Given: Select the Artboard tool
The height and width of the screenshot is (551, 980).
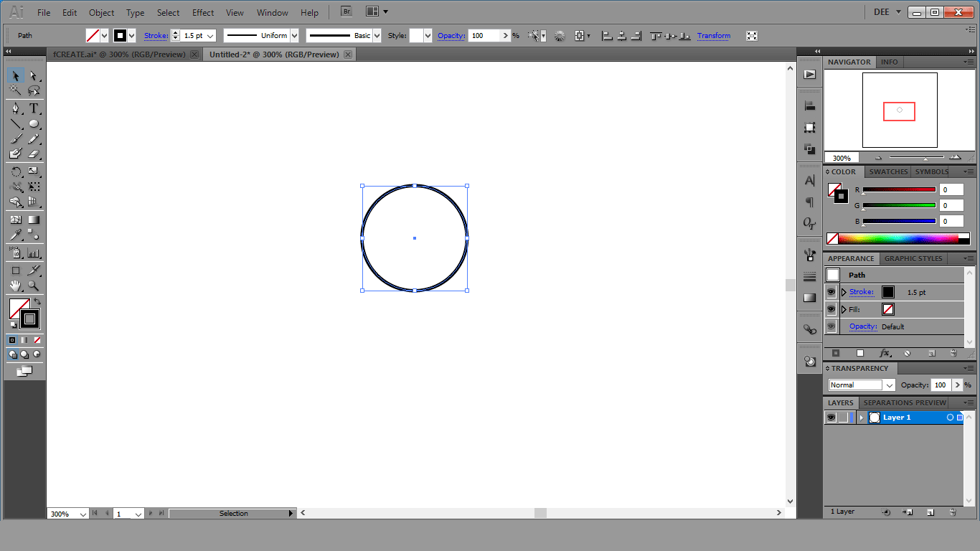Looking at the screenshot, I should point(16,270).
